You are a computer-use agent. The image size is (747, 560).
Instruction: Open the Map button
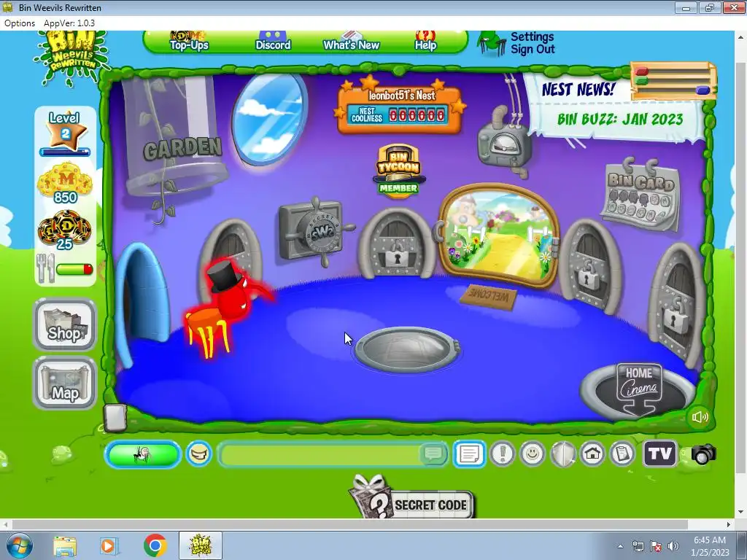[65, 384]
